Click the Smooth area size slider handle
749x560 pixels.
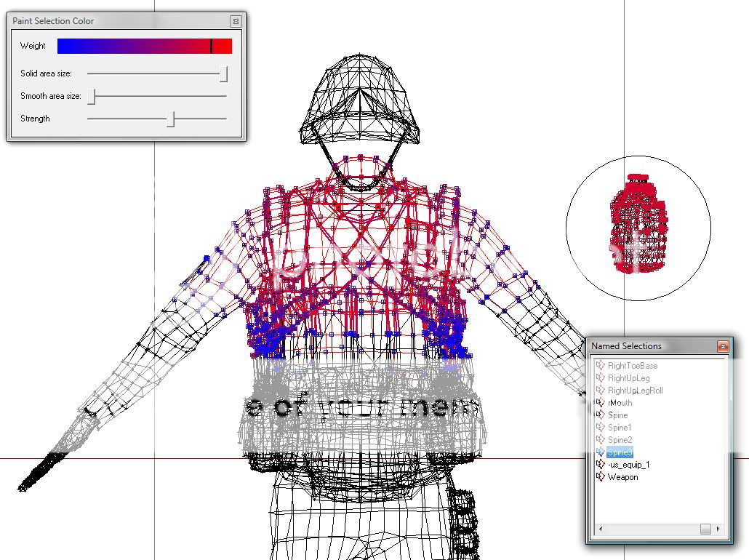92,96
